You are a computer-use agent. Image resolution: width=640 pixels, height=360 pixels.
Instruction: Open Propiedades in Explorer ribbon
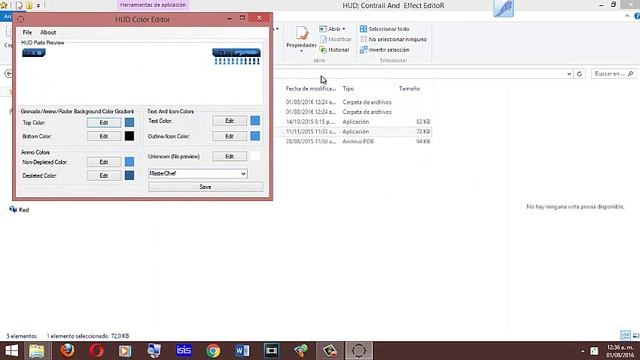tap(301, 39)
